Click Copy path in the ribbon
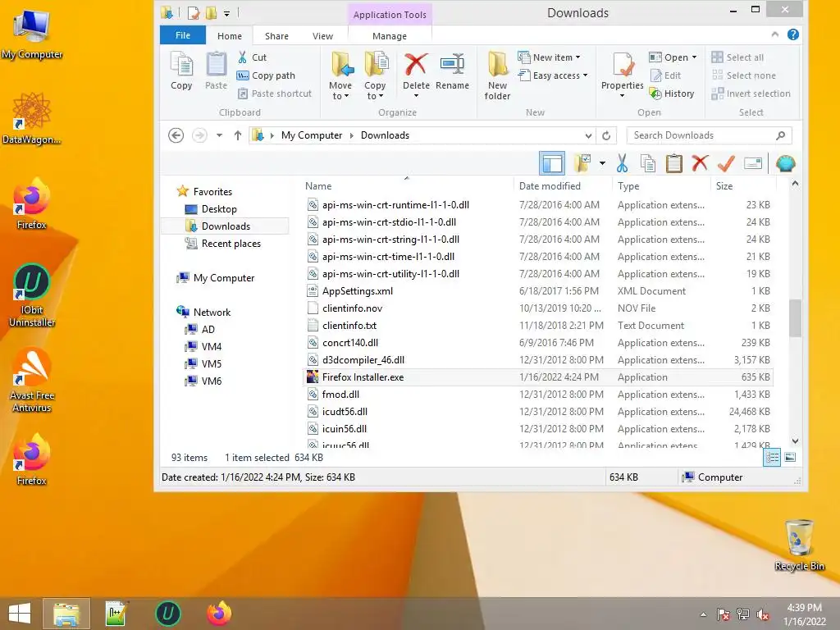840x630 pixels. coord(267,75)
